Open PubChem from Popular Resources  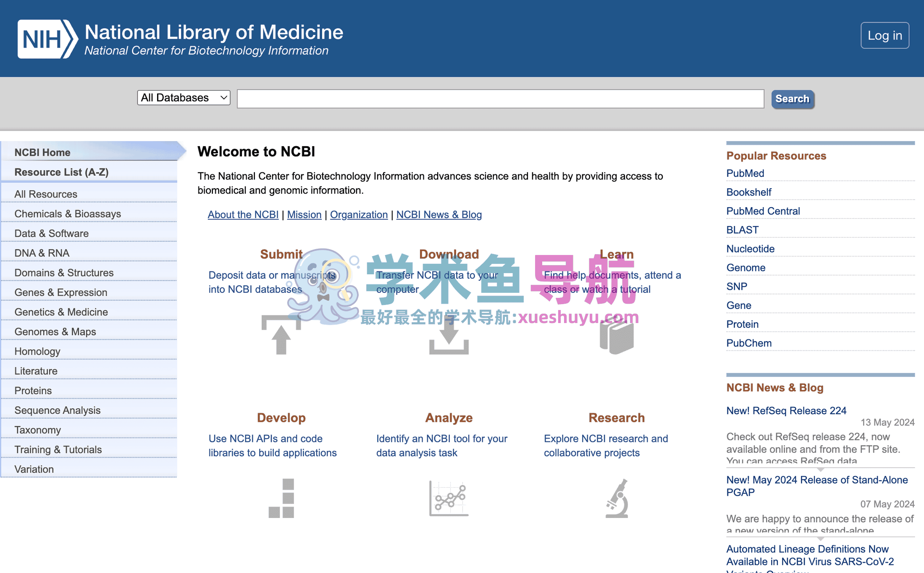749,343
